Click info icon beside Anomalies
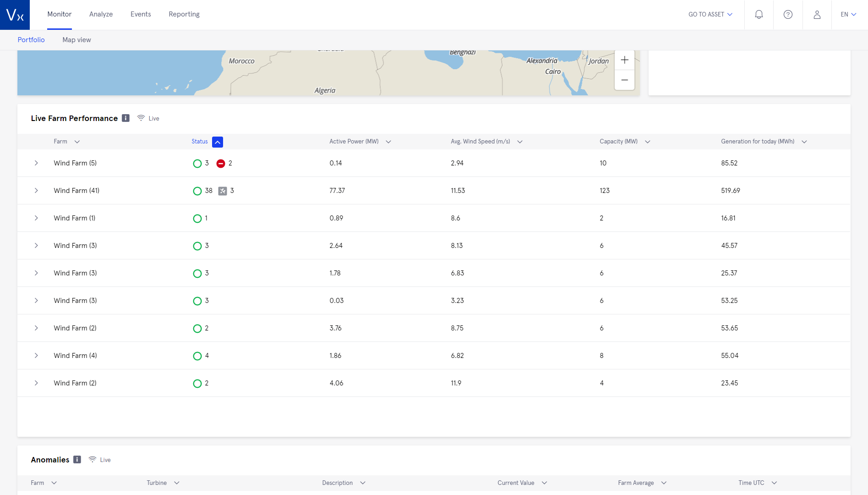The width and height of the screenshot is (868, 495). 77,460
